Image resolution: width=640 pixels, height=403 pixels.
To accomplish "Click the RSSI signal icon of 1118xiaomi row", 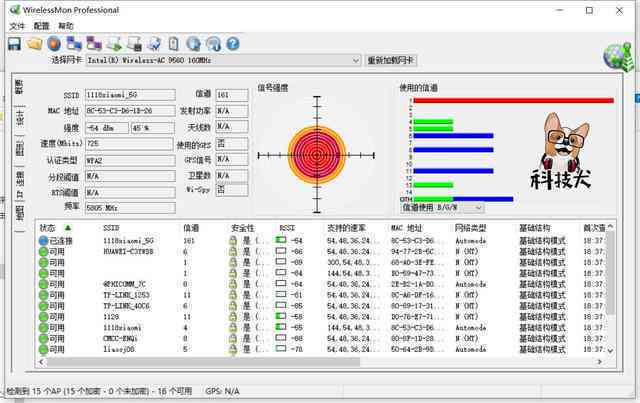I will click(281, 327).
